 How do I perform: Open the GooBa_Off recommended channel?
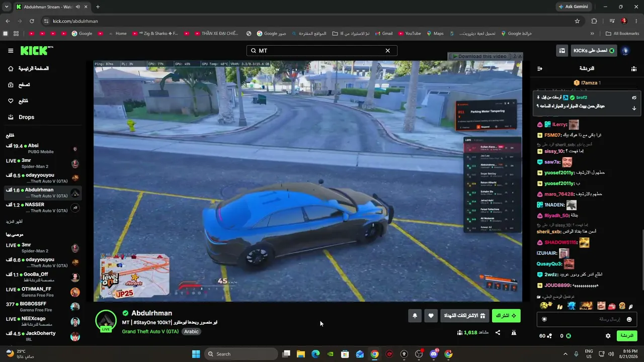click(43, 278)
